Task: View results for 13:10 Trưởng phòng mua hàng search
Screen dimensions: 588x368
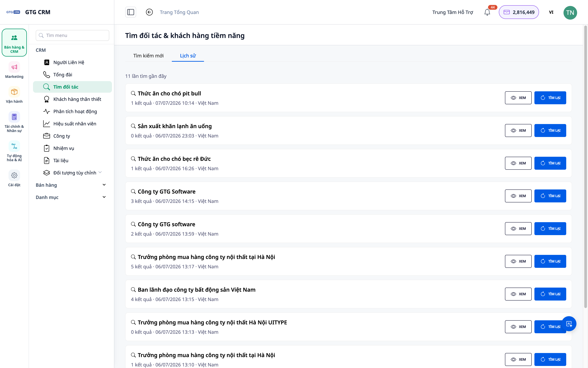Action: 518,359
